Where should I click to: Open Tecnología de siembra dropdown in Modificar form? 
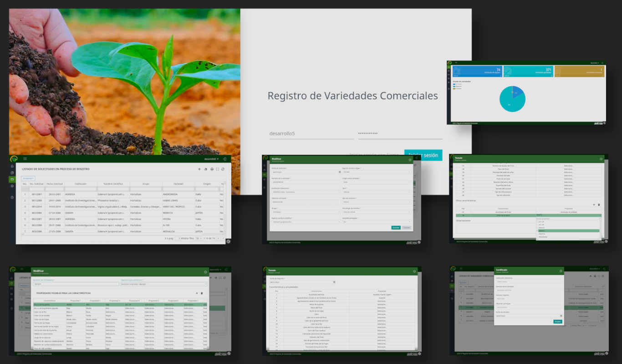coord(376,212)
